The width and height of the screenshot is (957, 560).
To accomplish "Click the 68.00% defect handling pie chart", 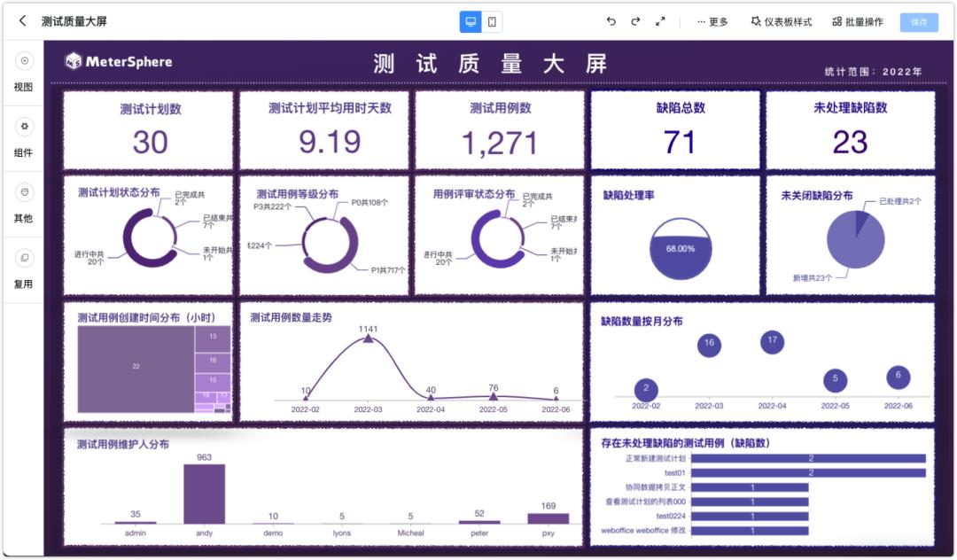I will point(681,247).
